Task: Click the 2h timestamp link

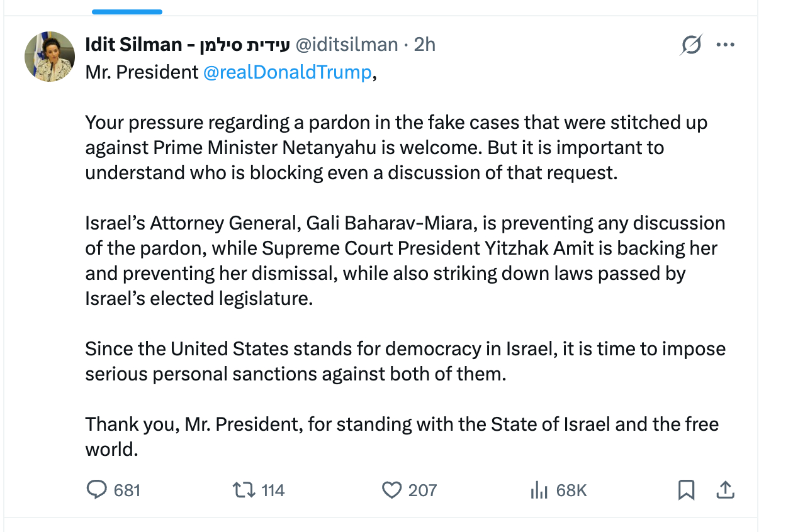Action: 425,45
